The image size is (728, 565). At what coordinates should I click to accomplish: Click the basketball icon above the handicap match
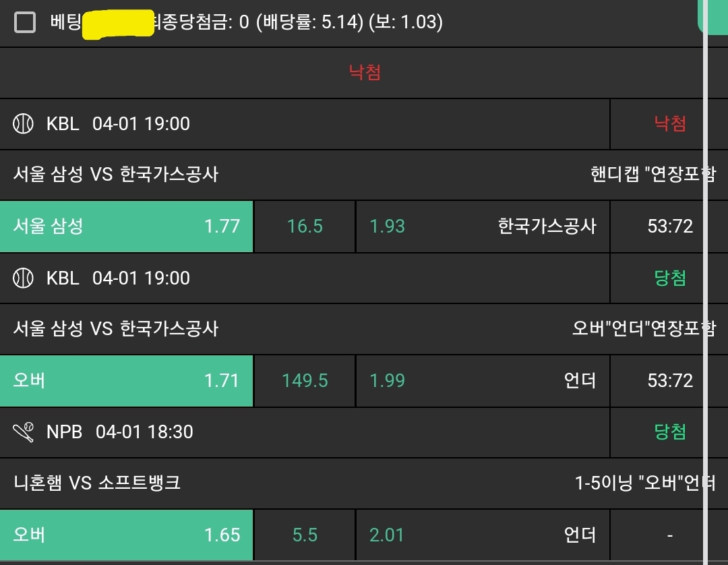pos(23,124)
